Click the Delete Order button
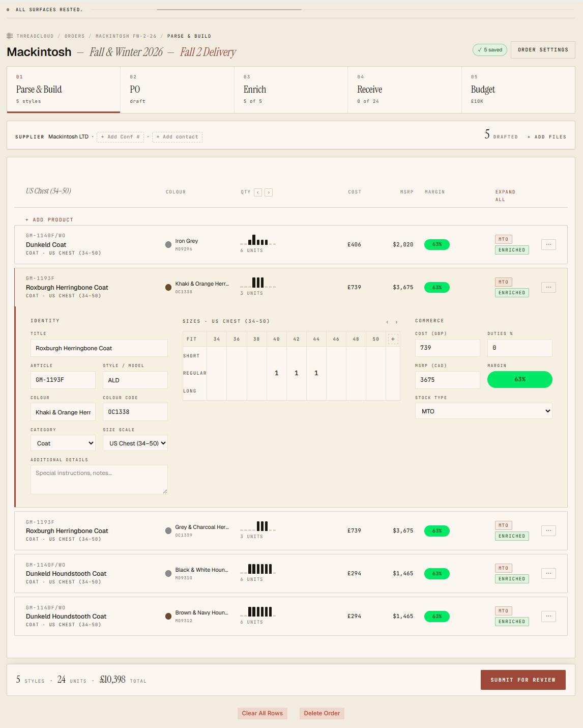The height and width of the screenshot is (728, 583). click(x=322, y=713)
